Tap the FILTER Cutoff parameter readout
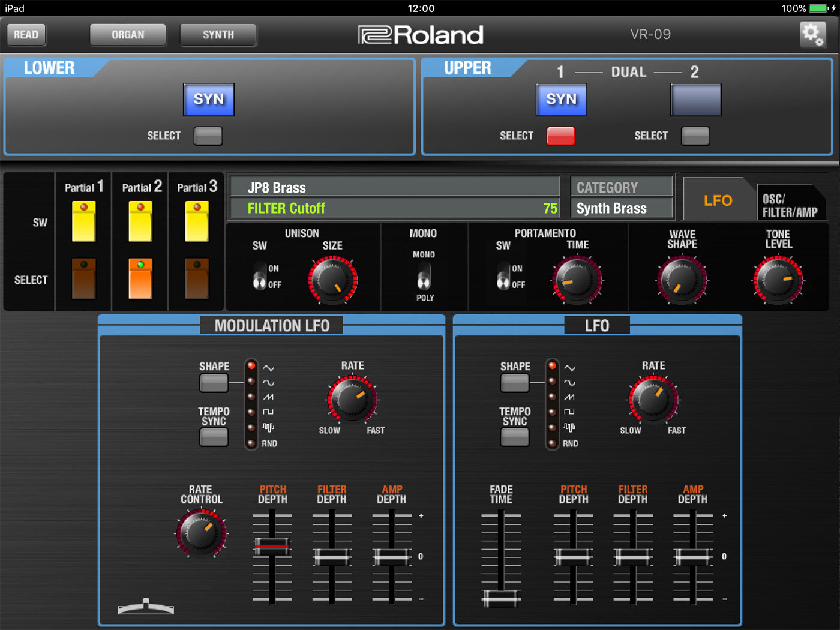The height and width of the screenshot is (630, 840). coord(395,208)
